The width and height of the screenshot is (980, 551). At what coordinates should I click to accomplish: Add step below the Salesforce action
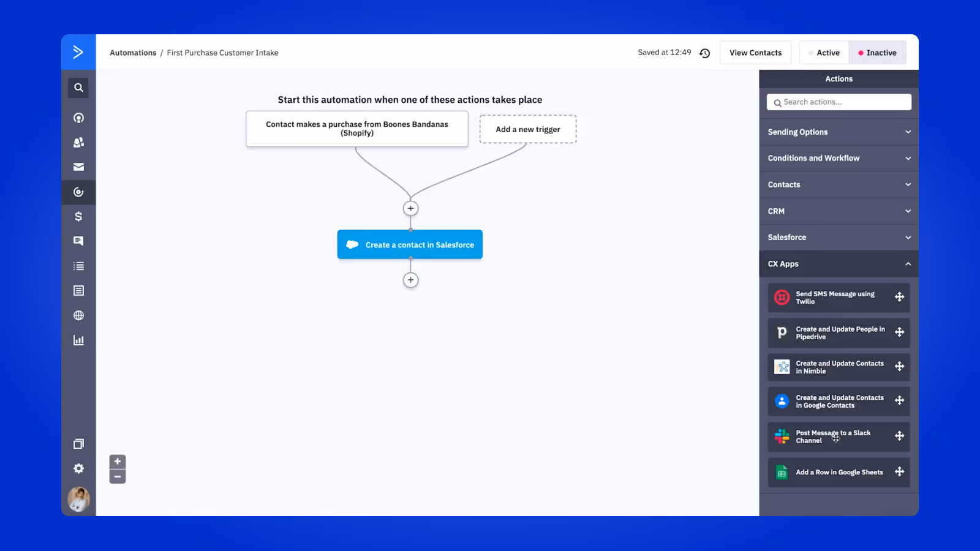click(410, 280)
